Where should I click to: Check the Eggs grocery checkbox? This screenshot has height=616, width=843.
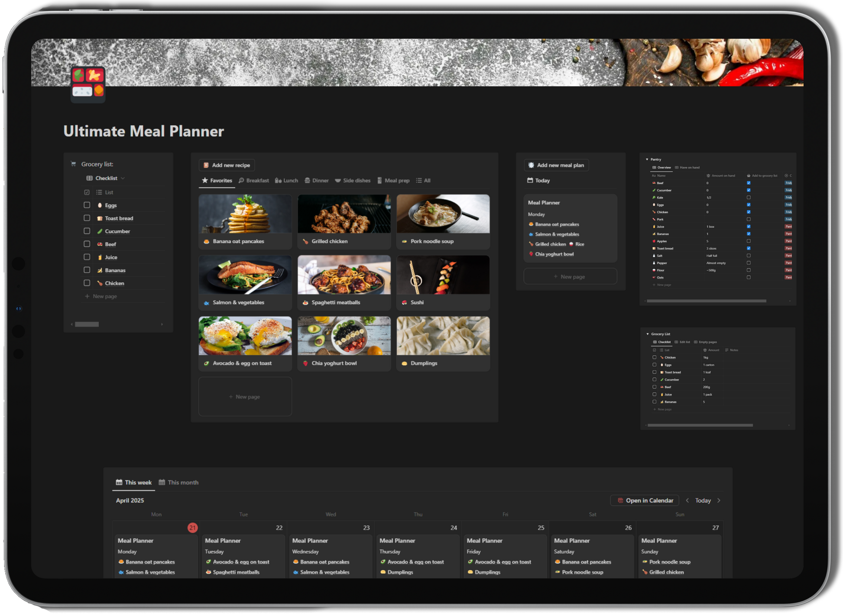[x=87, y=205]
